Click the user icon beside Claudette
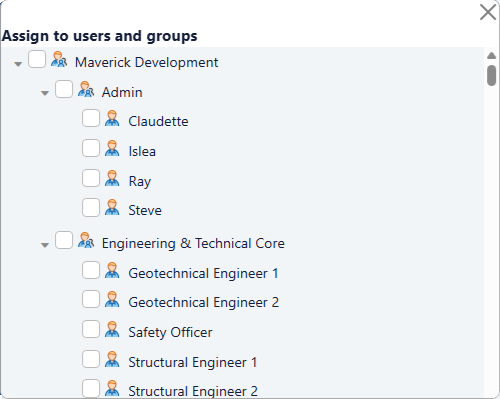Screen dimensions: 500x399 click(x=112, y=118)
